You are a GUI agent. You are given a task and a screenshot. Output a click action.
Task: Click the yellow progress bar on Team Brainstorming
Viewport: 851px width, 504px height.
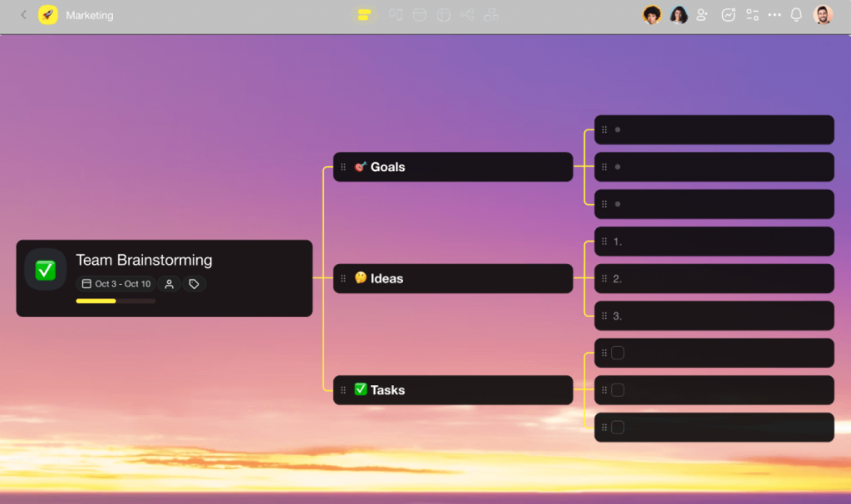click(x=116, y=301)
